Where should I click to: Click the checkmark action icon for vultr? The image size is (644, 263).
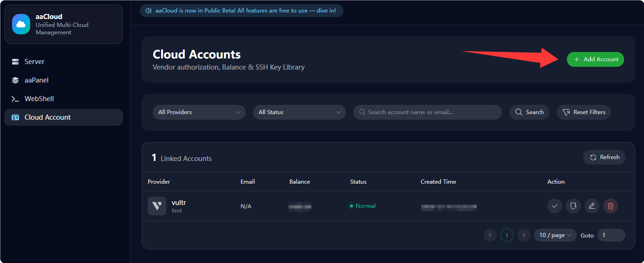[555, 206]
